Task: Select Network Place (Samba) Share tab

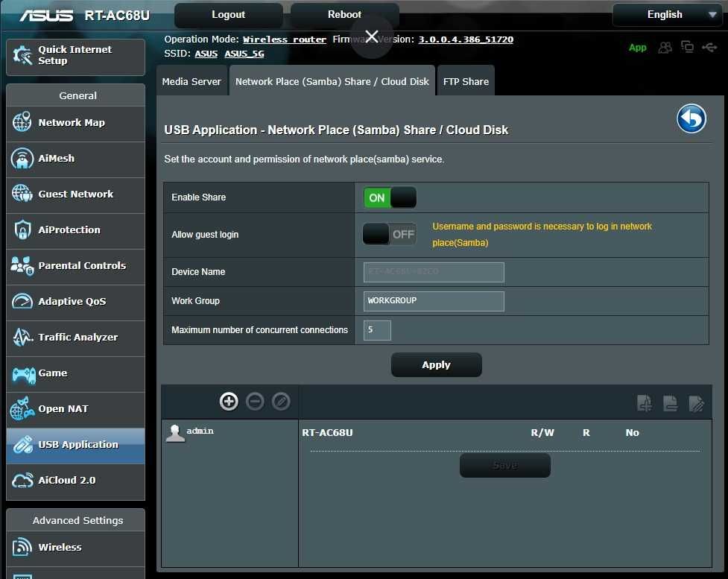Action: coord(332,82)
